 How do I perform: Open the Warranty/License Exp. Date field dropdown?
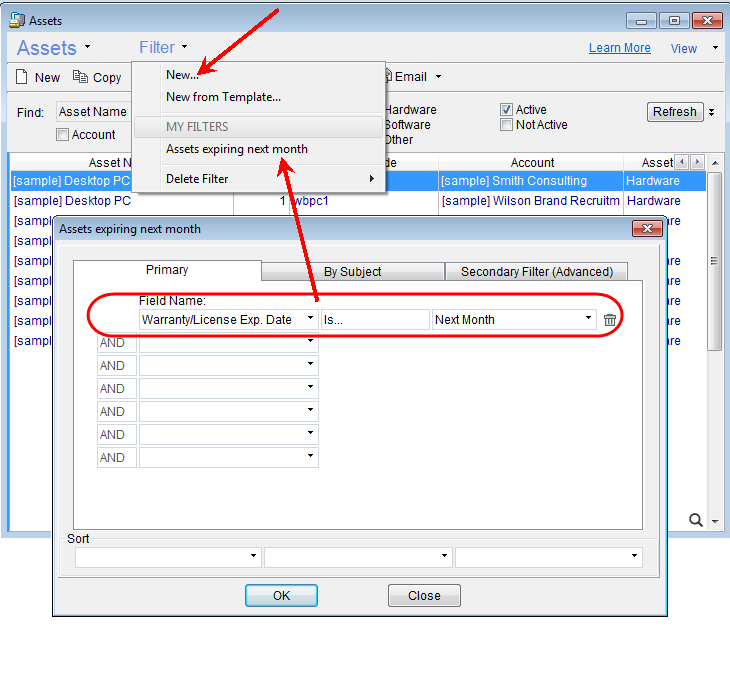coord(310,319)
